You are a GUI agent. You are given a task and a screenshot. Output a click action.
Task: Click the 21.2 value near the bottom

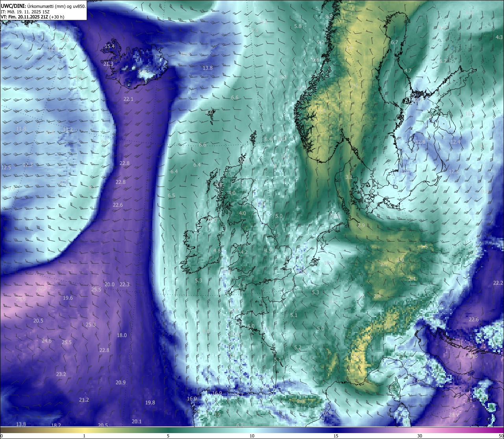tap(84, 400)
